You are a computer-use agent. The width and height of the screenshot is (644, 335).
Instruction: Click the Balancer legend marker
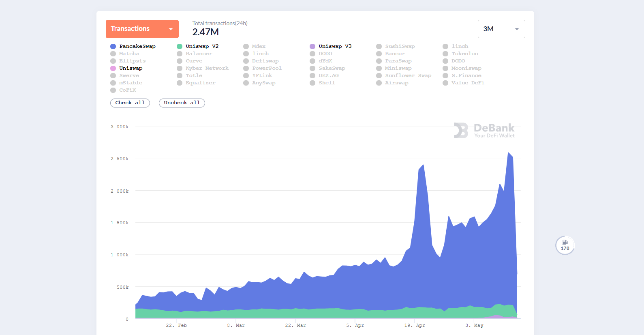click(x=180, y=54)
